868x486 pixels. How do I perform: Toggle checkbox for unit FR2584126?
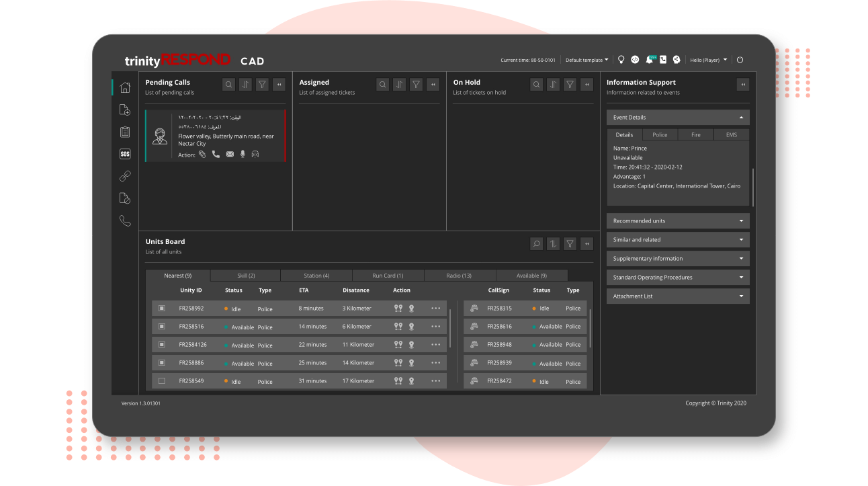tap(162, 344)
